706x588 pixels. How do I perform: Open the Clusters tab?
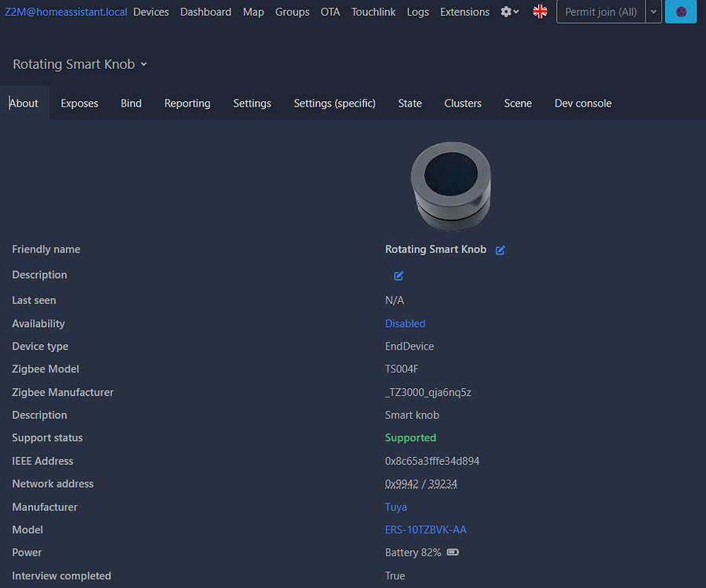463,103
